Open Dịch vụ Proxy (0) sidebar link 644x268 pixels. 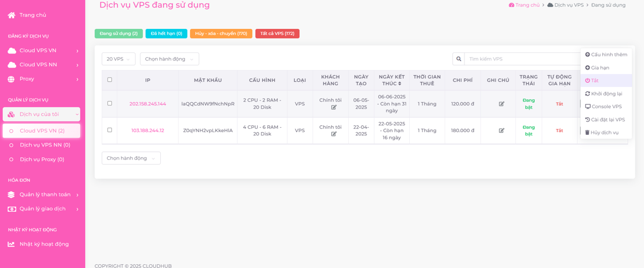pyautogui.click(x=42, y=159)
